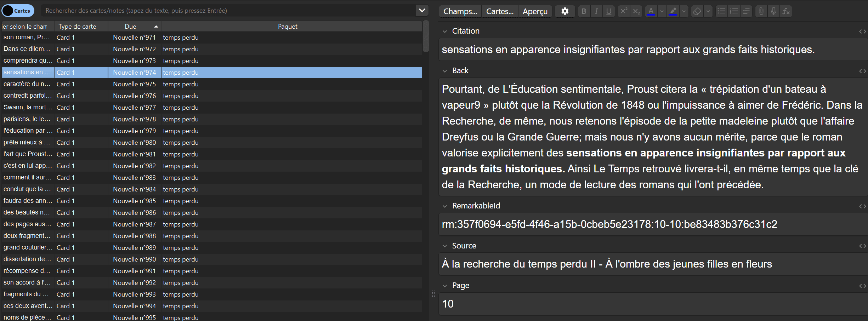Click into the RemarkableId field value
The width and height of the screenshot is (868, 321).
click(x=653, y=224)
